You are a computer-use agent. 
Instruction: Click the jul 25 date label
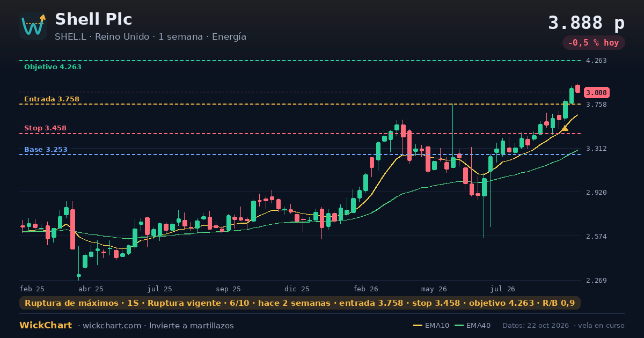(160, 289)
